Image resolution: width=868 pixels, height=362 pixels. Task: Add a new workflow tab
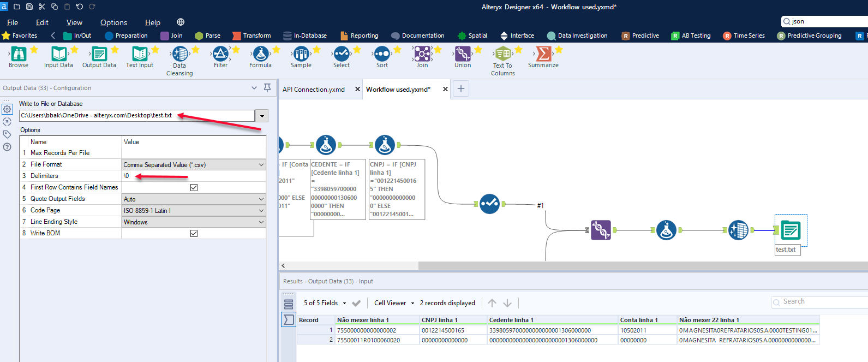click(x=461, y=89)
